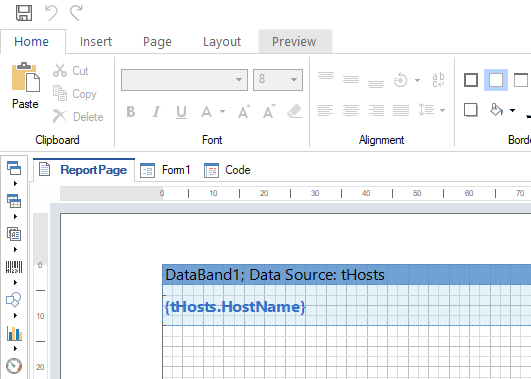Align text to vertical middle
Screen dimensions: 531x379
pos(351,80)
